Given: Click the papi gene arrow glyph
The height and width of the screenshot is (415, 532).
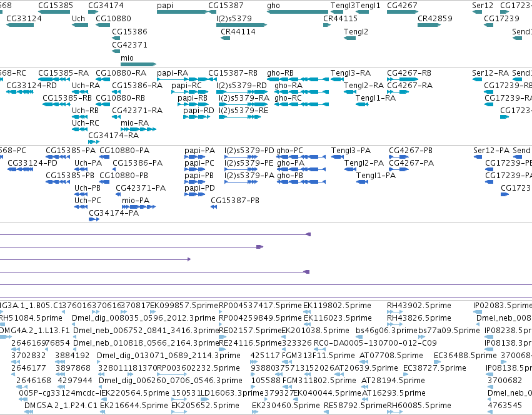Looking at the screenshot, I should point(182,12).
